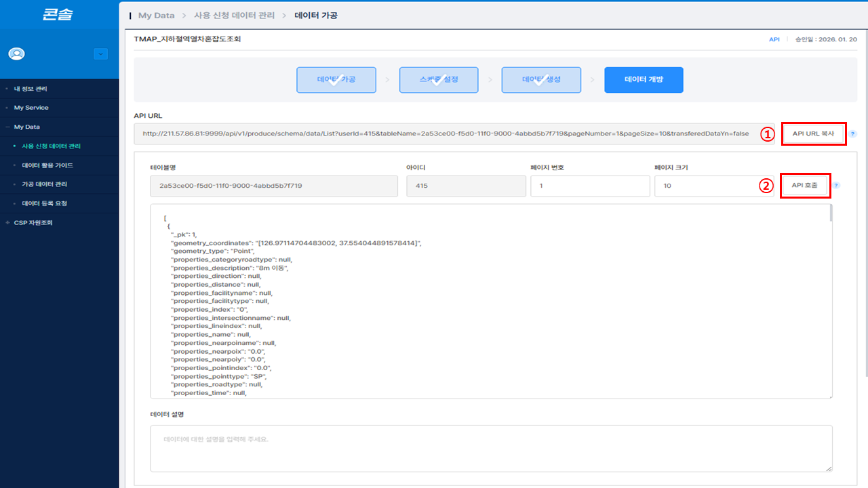
Task: Click the 콘솔 logo in sidebar header
Action: point(58,16)
